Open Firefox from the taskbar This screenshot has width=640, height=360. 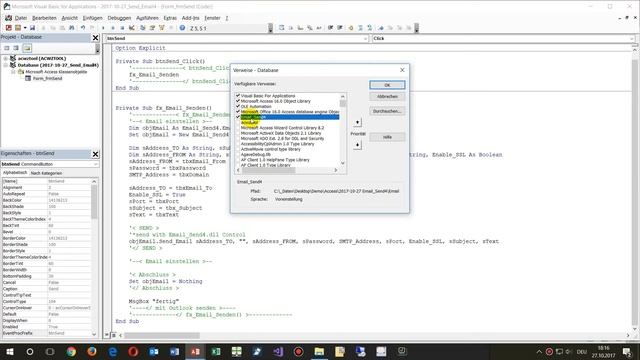point(92,351)
